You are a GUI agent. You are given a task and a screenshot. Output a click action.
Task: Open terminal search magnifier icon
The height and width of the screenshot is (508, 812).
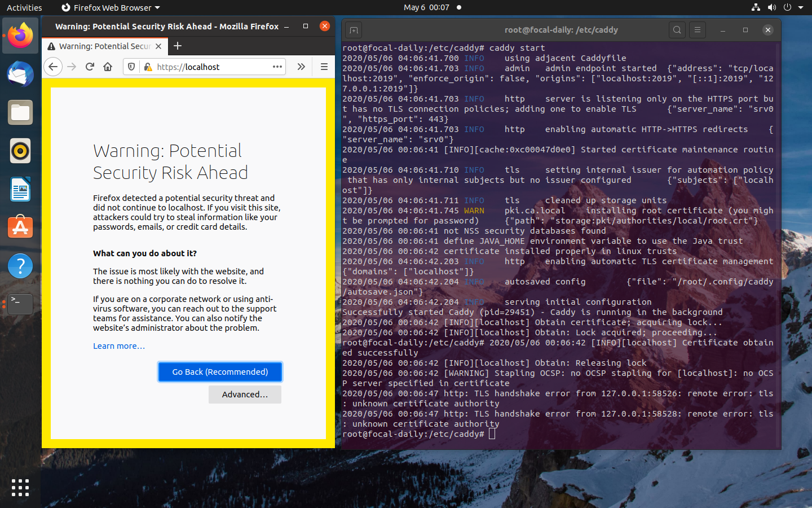(x=677, y=30)
